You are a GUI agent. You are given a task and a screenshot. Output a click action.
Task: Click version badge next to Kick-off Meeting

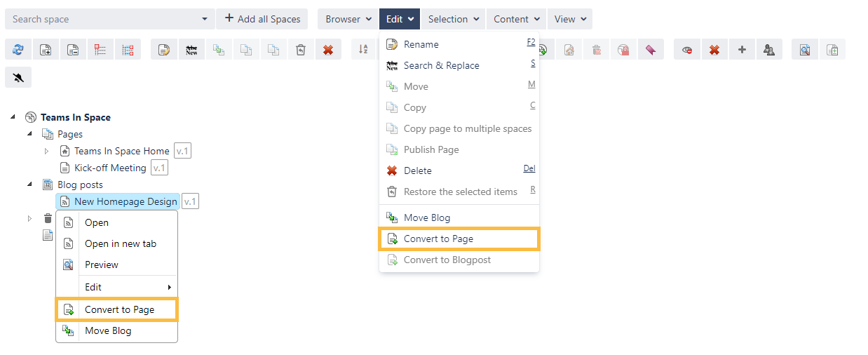pyautogui.click(x=159, y=168)
